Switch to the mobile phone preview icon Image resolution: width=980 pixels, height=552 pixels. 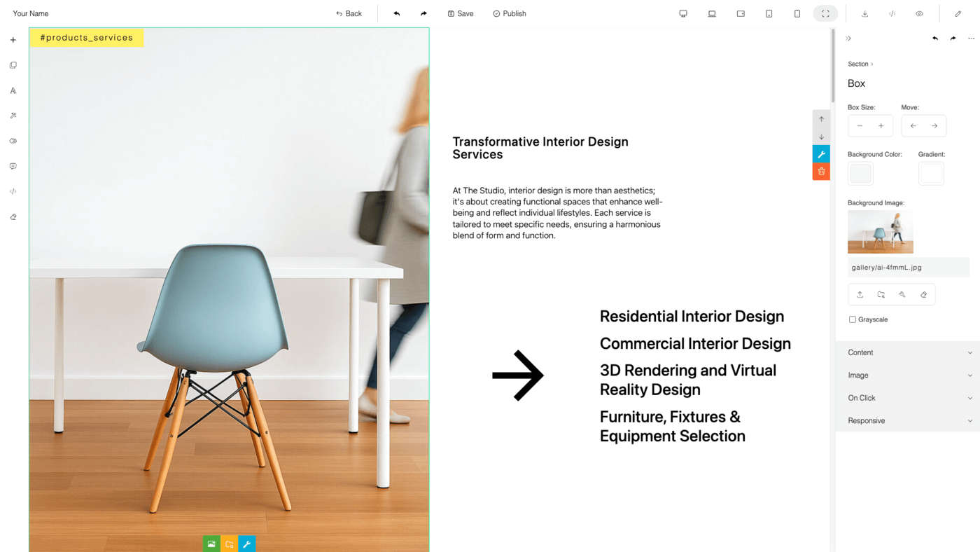pos(797,13)
